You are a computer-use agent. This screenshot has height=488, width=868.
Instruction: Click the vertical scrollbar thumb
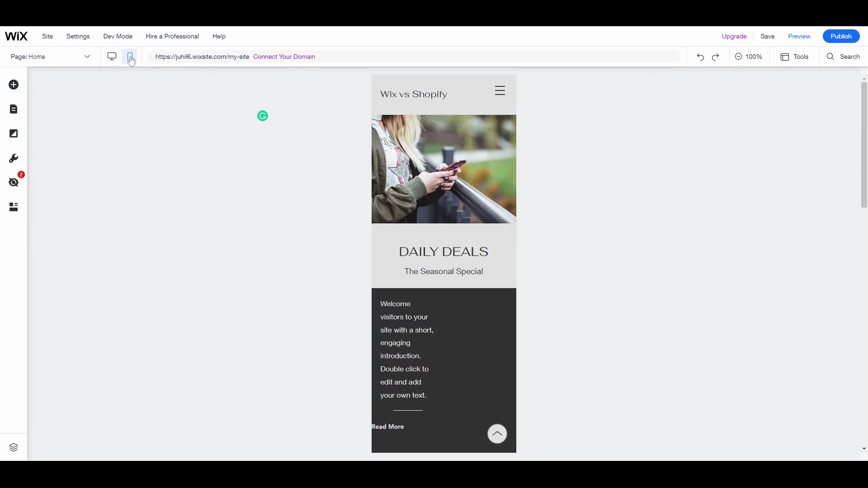(864, 145)
